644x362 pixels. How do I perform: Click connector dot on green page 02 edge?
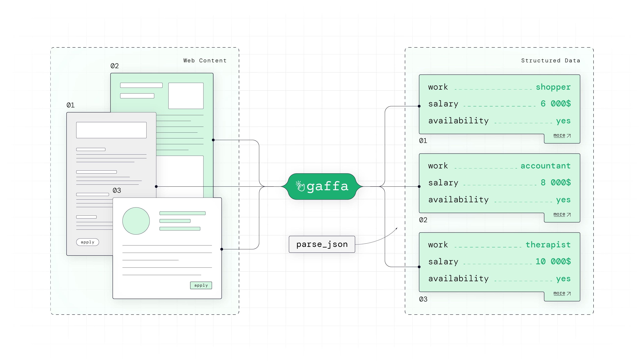tap(213, 140)
